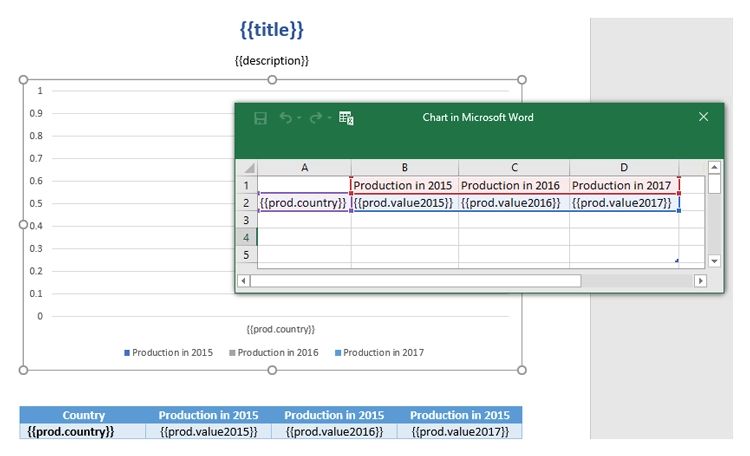Click {{prod.value2015}} cell in document table
The height and width of the screenshot is (456, 750).
tap(209, 432)
